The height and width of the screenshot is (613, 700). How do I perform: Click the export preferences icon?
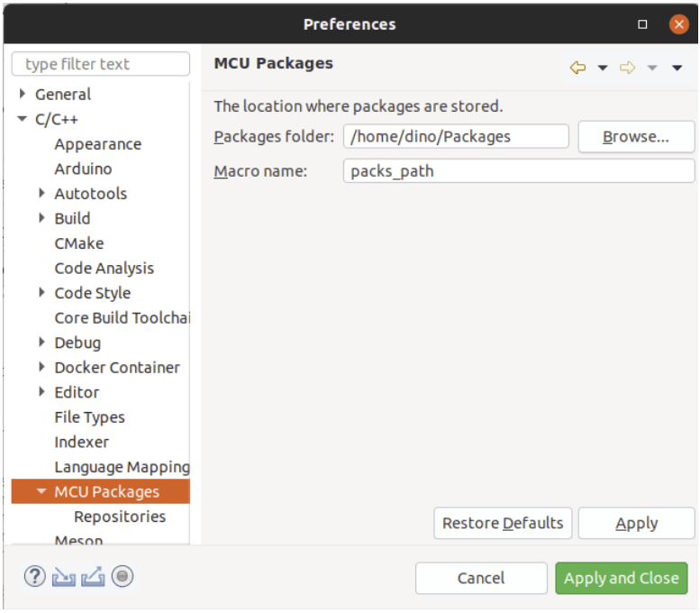click(93, 577)
